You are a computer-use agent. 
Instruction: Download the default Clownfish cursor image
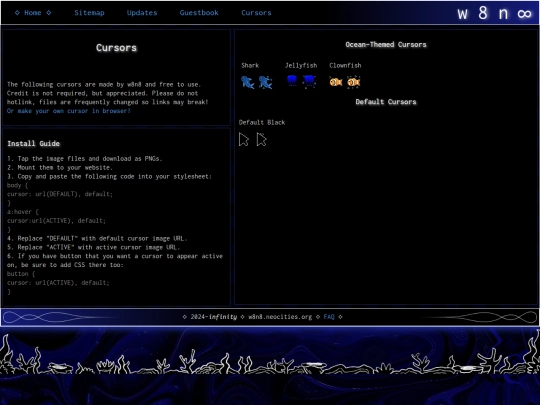336,82
